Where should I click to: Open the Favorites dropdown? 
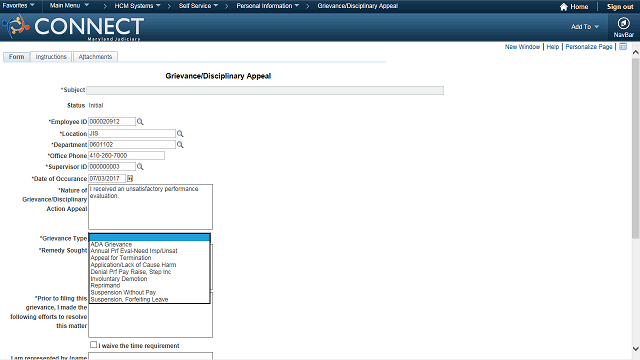click(18, 6)
